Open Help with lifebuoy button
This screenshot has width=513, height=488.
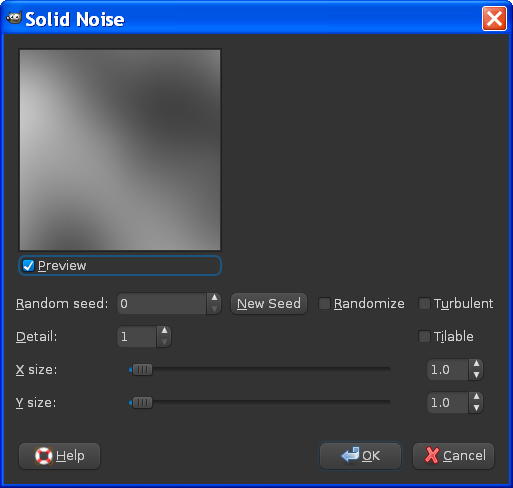pos(59,456)
